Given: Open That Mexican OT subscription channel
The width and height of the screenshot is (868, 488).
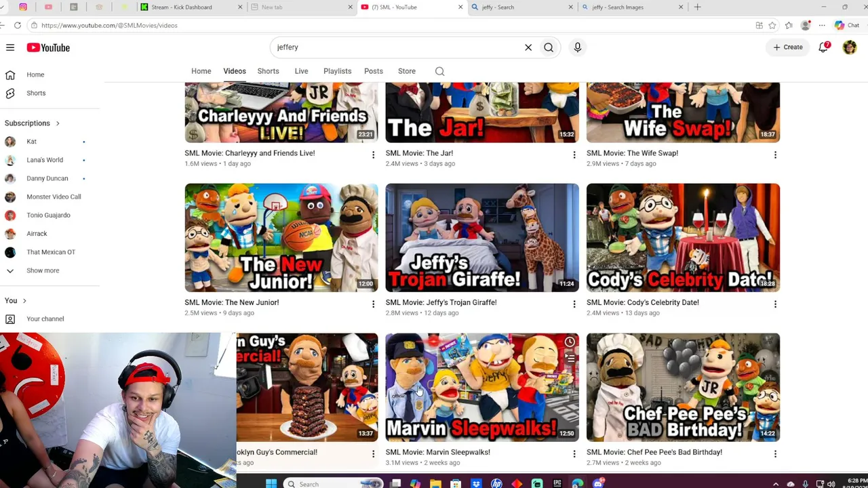Looking at the screenshot, I should (51, 252).
